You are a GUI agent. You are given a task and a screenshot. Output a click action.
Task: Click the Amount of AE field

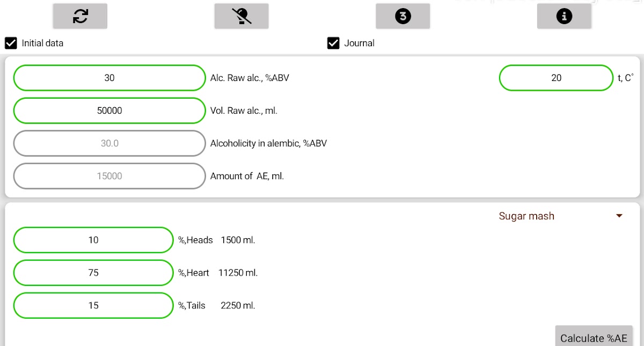pos(109,176)
